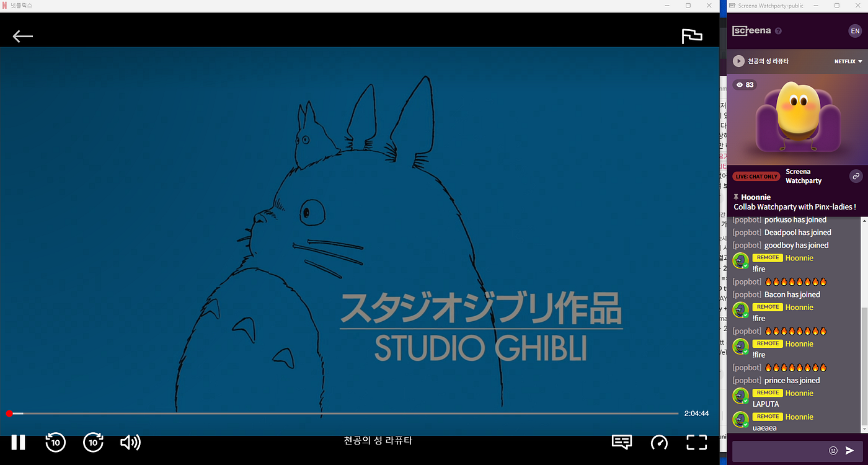Send the chat message arrow

click(x=850, y=451)
